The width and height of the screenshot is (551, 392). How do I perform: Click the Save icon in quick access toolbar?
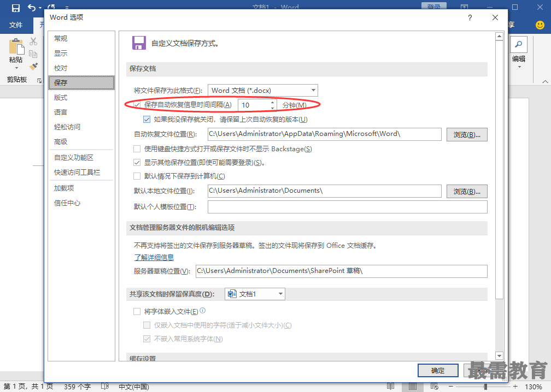15,8
